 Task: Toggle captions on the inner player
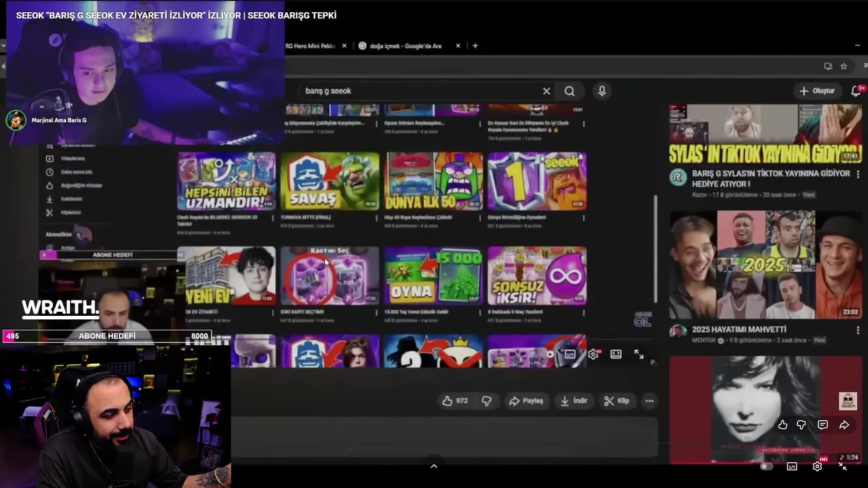(x=570, y=354)
